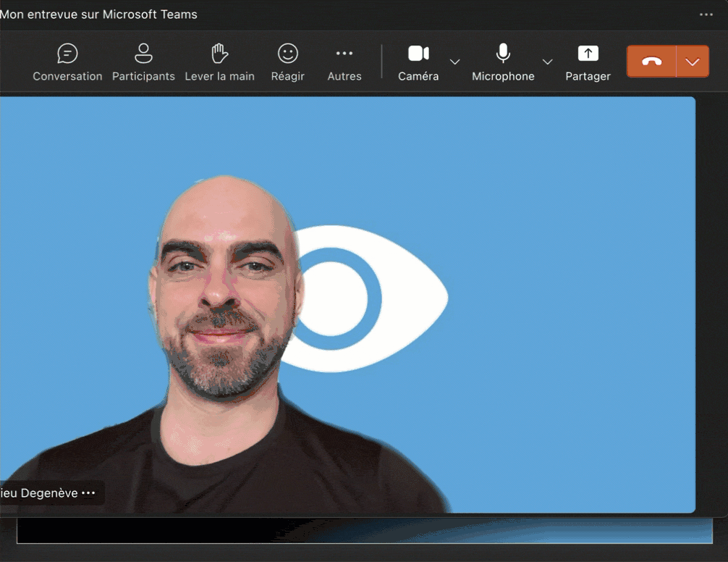Show the Participants list icon
The image size is (728, 562).
[x=143, y=54]
